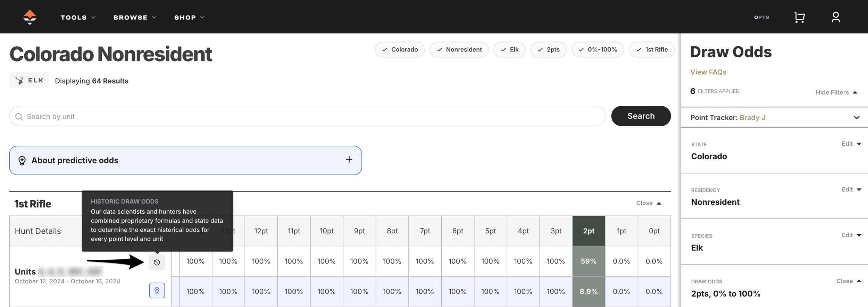Toggle the Nonresident filter chip

(459, 50)
